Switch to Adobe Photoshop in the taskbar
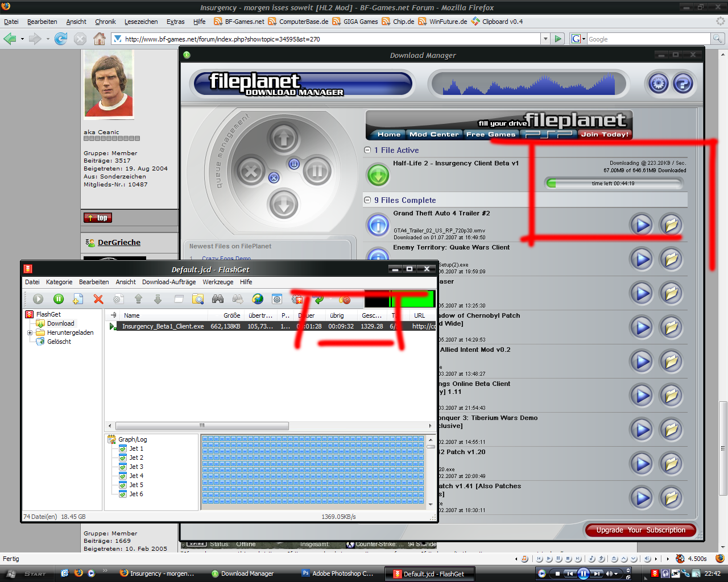 coord(338,573)
